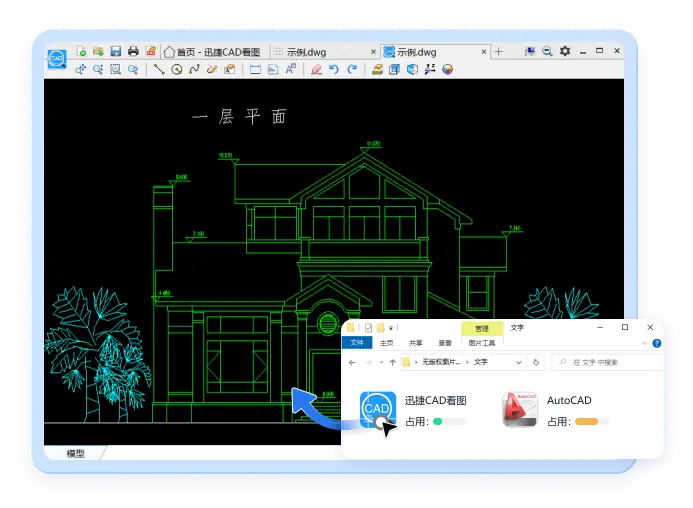Viewport: 693px width, 508px height.
Task: Click the Print icon in toolbar
Action: (x=133, y=51)
